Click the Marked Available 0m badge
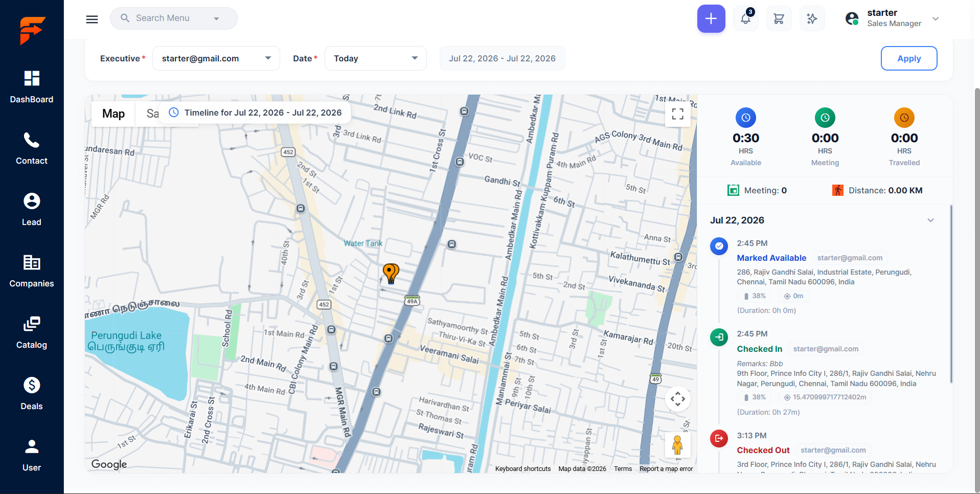The height and width of the screenshot is (494, 980). 793,296
